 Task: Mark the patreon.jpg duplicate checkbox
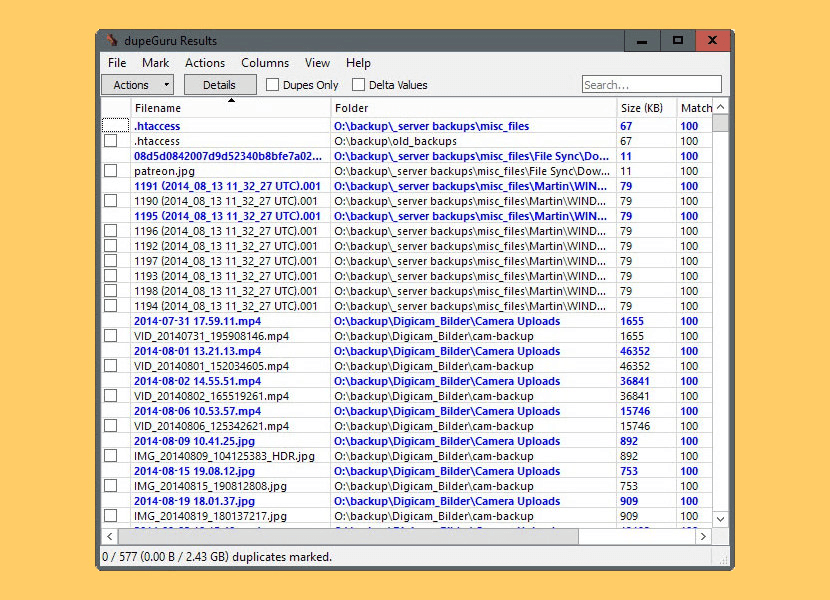click(x=110, y=171)
